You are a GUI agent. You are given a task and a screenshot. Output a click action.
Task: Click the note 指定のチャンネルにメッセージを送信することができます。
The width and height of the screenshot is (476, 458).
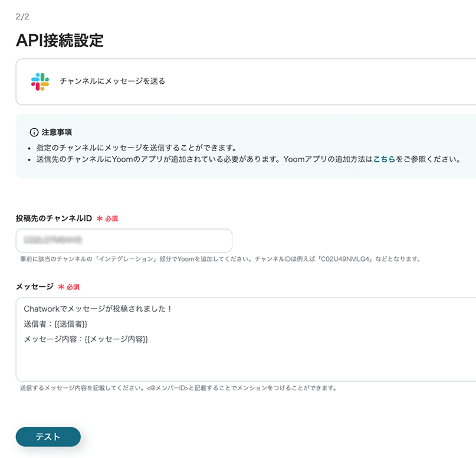coord(137,148)
